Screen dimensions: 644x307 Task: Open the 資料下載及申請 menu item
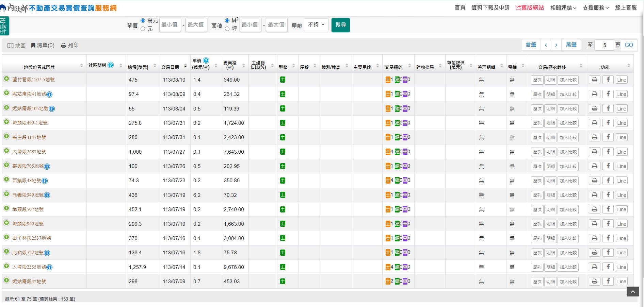[x=490, y=8]
